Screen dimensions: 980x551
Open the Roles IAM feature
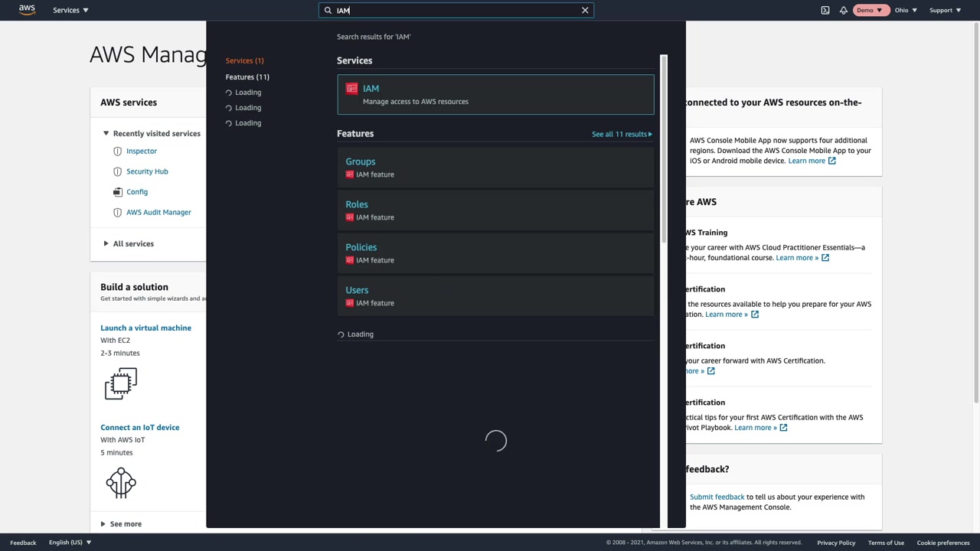[495, 210]
